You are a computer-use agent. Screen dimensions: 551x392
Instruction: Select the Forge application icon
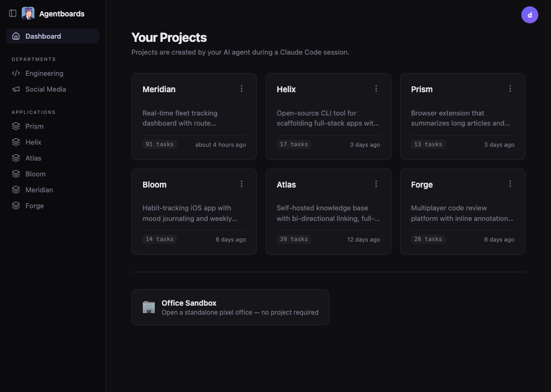[x=16, y=206]
